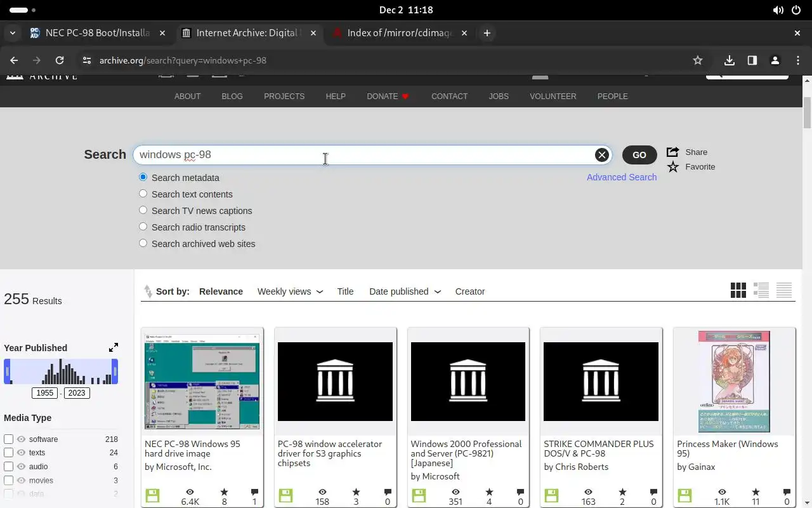This screenshot has height=508, width=812.
Task: Select Search radio transcripts option
Action: click(143, 227)
